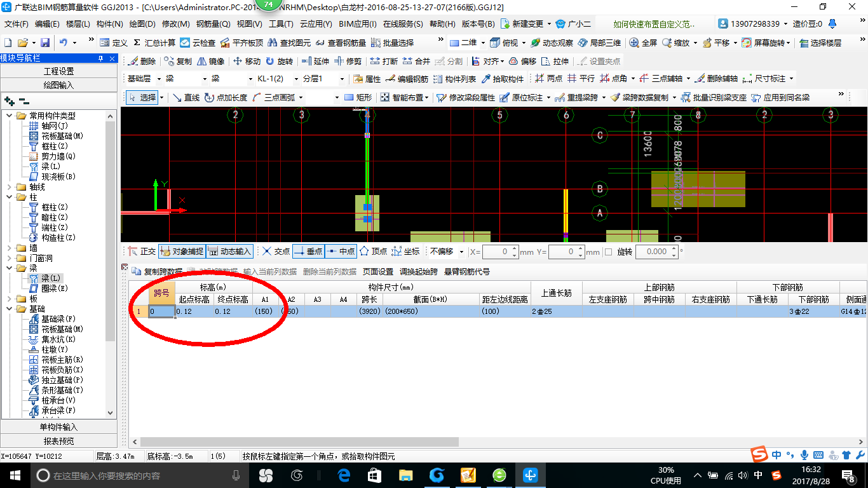Open BIM应用(I) menu

[x=357, y=24]
